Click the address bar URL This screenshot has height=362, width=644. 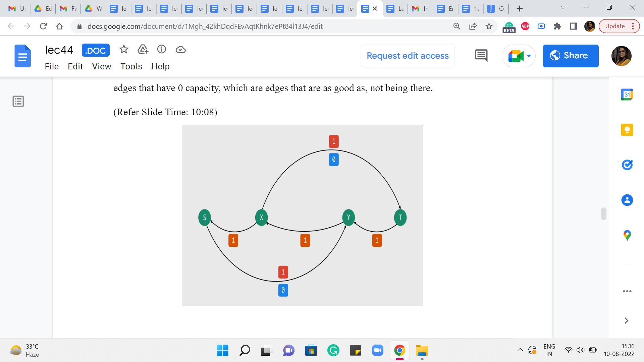click(205, 26)
